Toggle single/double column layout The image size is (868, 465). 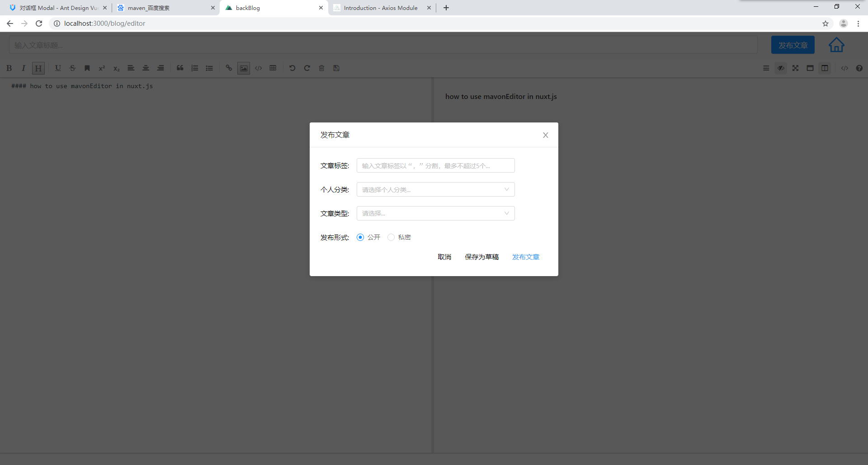825,68
